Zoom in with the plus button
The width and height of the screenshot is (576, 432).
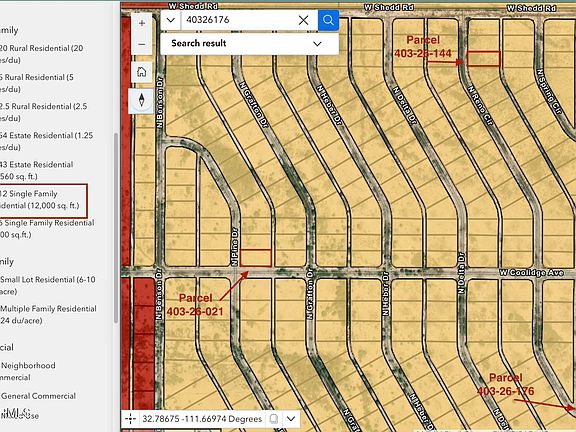142,23
